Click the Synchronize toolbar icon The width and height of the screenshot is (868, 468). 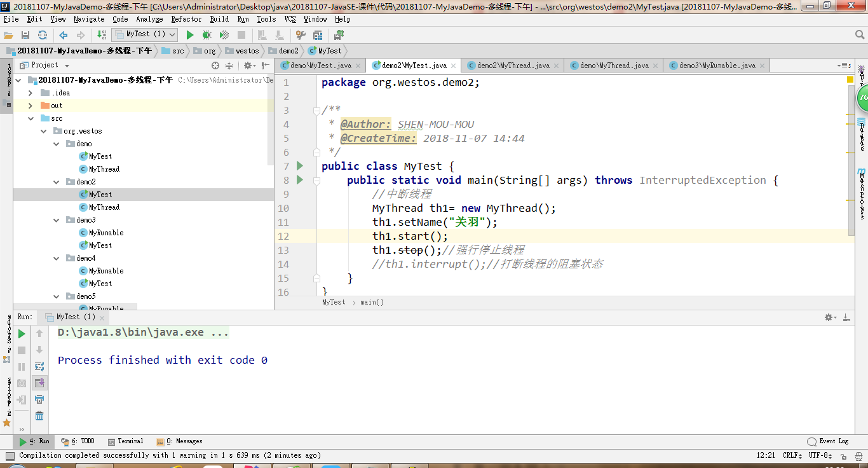click(x=42, y=35)
